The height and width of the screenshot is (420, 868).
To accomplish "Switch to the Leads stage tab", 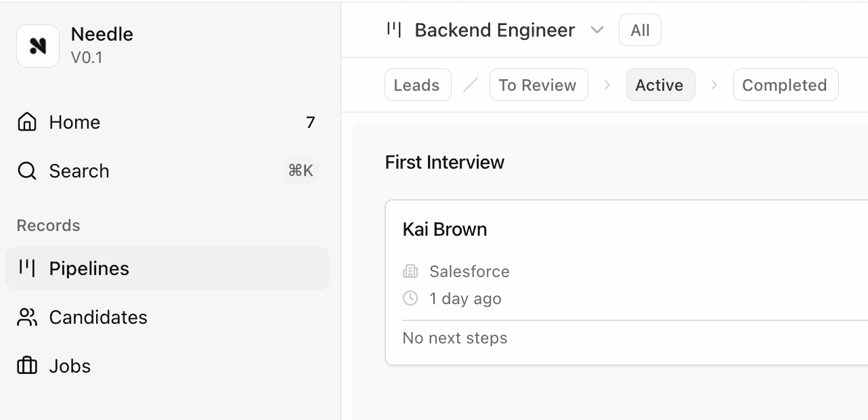I will pyautogui.click(x=417, y=85).
